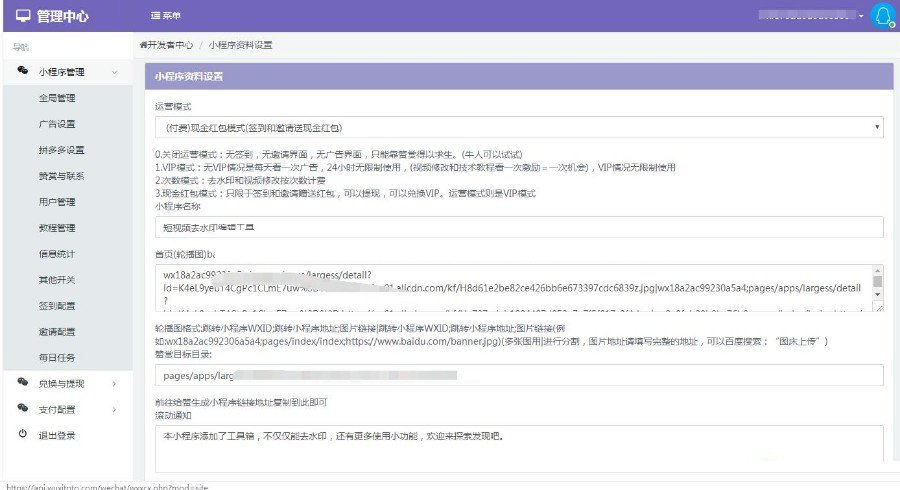Click the monitor icon beside 管理中心

(23, 15)
